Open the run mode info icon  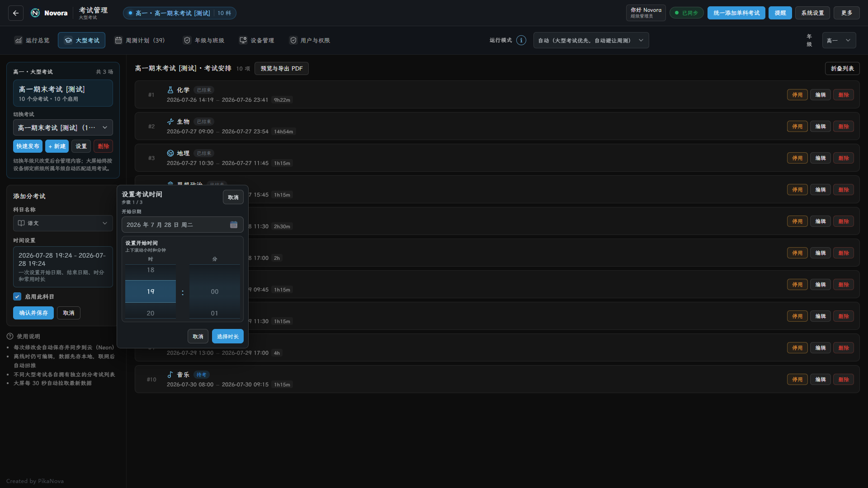[x=521, y=40]
